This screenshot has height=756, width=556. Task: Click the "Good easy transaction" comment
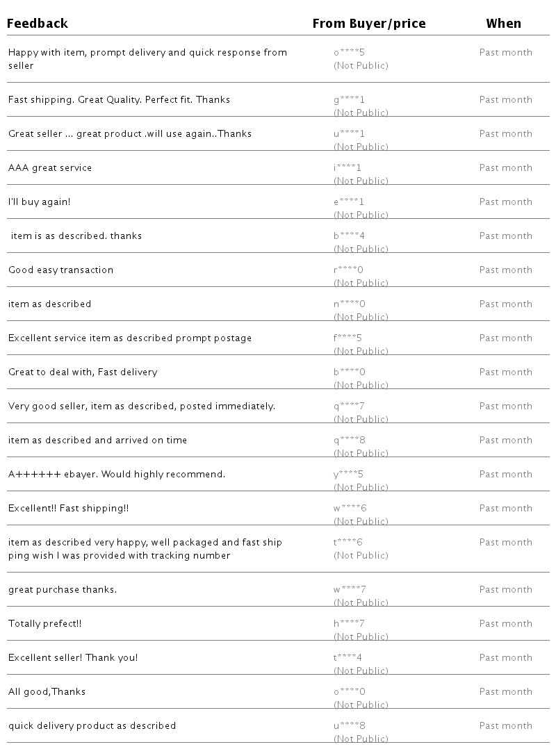[60, 270]
